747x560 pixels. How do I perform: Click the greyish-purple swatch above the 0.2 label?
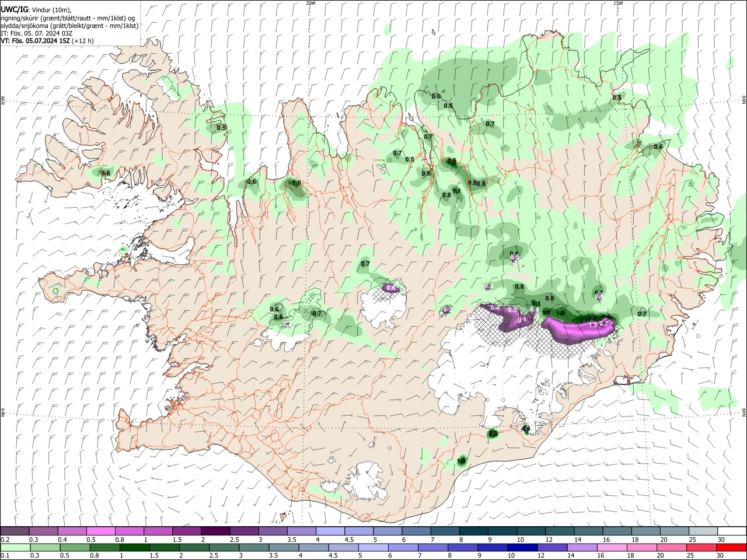coord(15,531)
